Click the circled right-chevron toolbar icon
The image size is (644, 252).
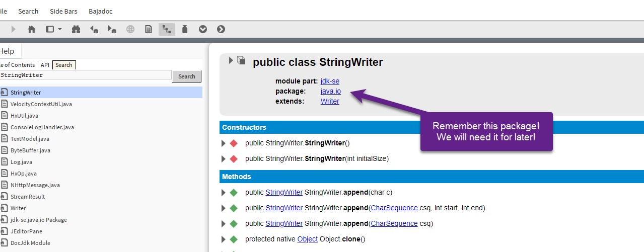point(221,29)
